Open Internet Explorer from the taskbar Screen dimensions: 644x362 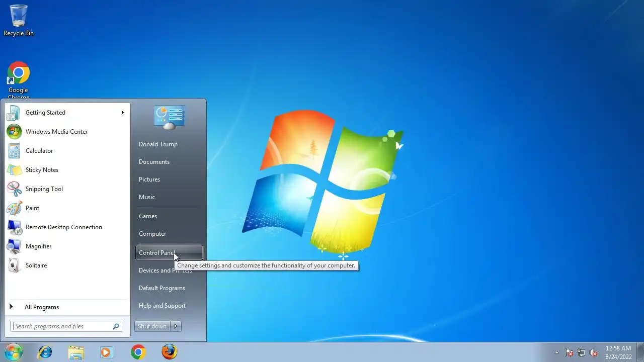coord(45,352)
